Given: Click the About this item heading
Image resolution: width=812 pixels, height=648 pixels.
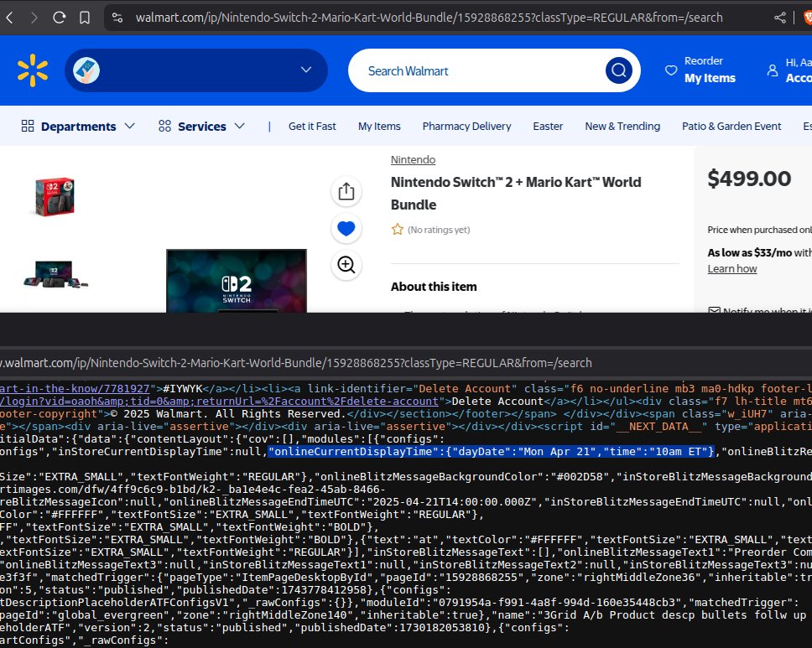Looking at the screenshot, I should coord(434,287).
